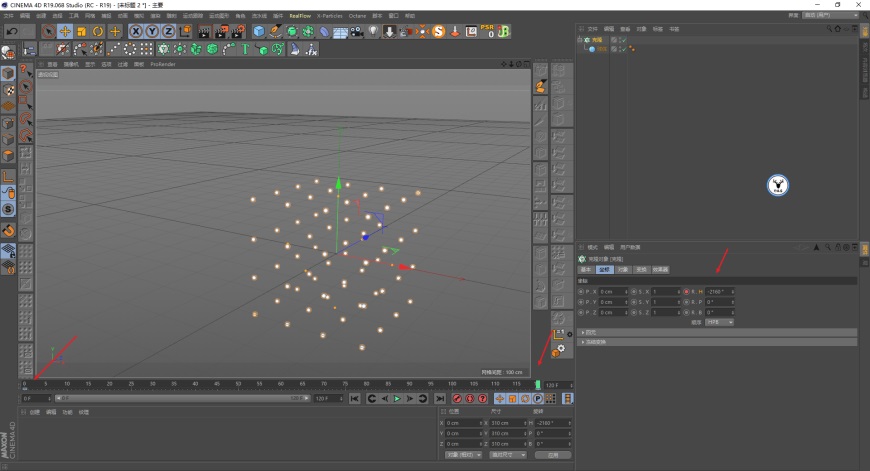The image size is (870, 471).
Task: Click the Play Forwards button
Action: point(397,399)
